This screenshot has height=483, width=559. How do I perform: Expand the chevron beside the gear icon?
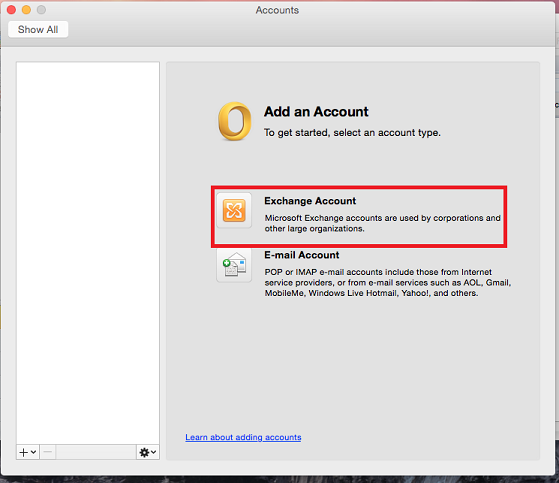154,452
